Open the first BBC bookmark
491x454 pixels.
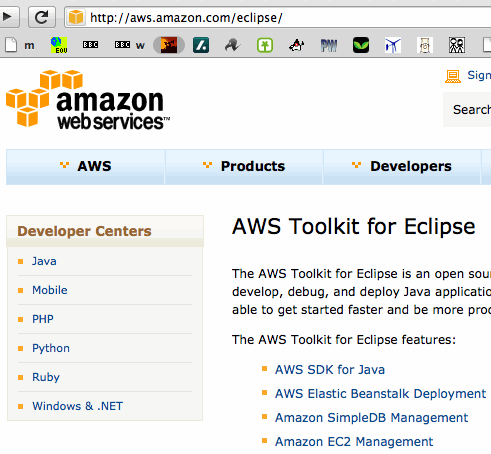click(x=91, y=45)
